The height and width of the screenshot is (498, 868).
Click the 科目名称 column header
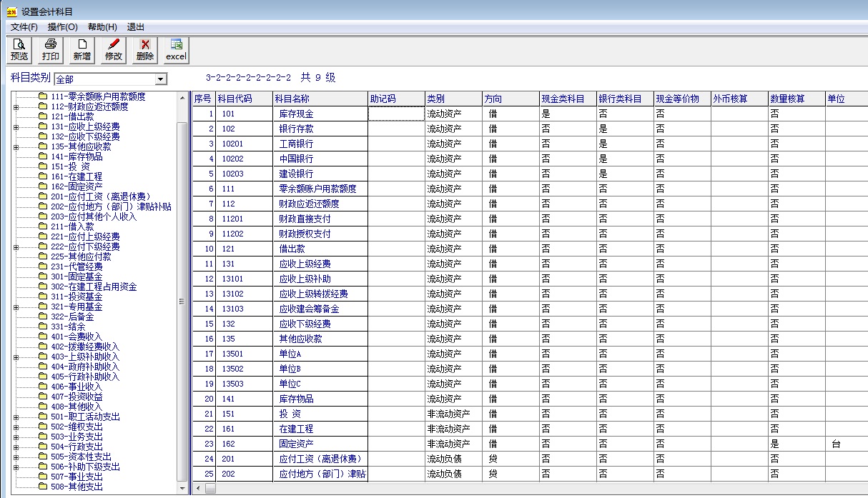pyautogui.click(x=320, y=99)
